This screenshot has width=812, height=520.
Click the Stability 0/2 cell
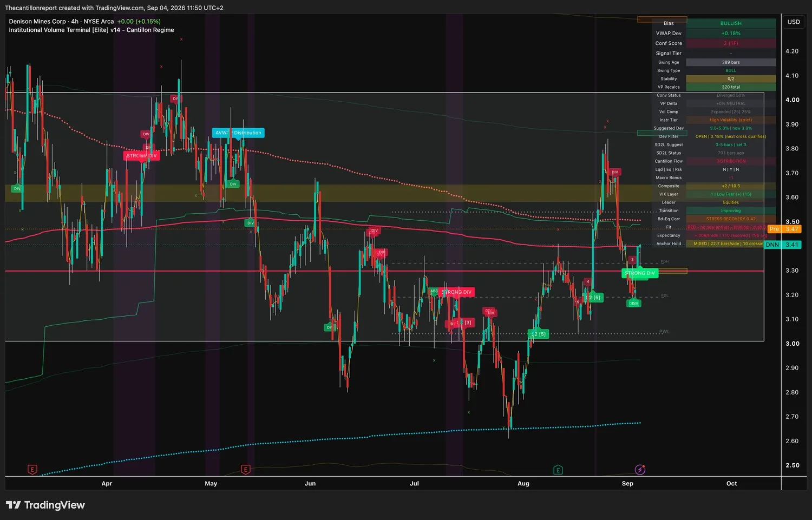point(731,79)
